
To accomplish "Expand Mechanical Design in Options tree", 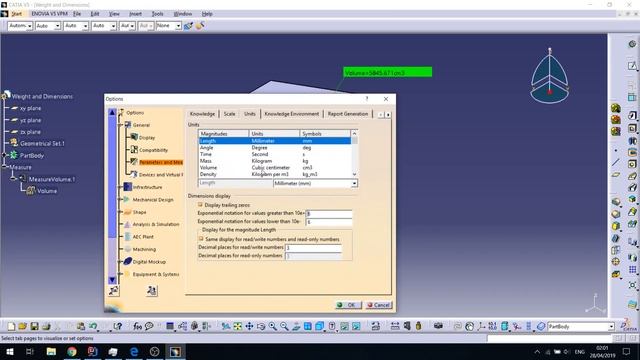I will (x=121, y=200).
